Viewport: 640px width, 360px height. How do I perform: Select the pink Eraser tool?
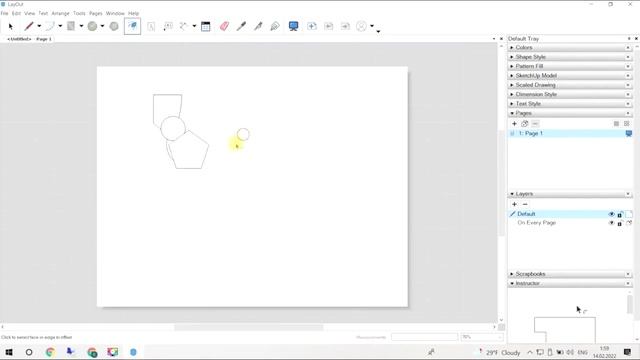tap(224, 27)
